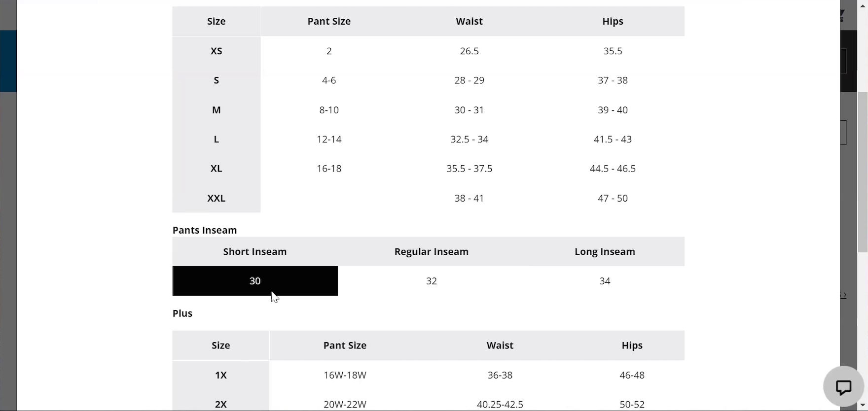This screenshot has width=868, height=411.
Task: Click the 1X plus size label
Action: click(x=221, y=375)
